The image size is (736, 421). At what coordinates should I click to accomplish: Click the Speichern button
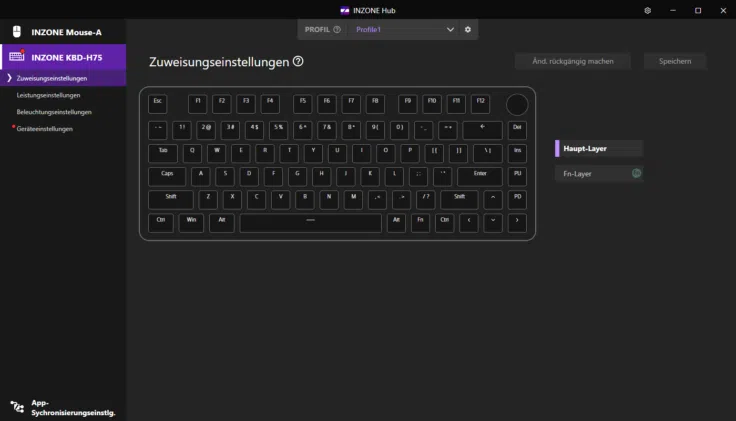pos(674,62)
